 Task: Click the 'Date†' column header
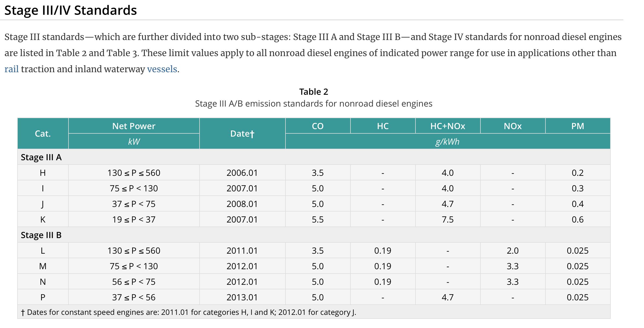click(242, 133)
